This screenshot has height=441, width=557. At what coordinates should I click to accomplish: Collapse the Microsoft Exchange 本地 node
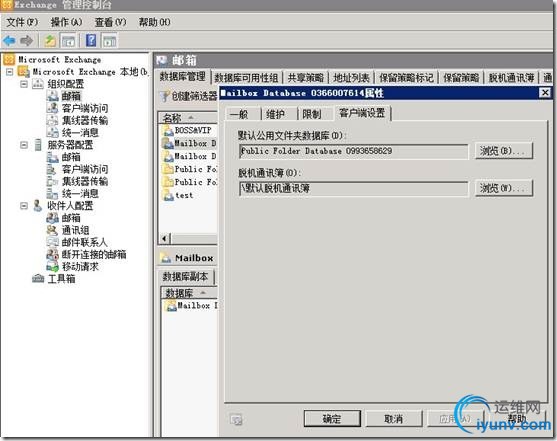10,72
